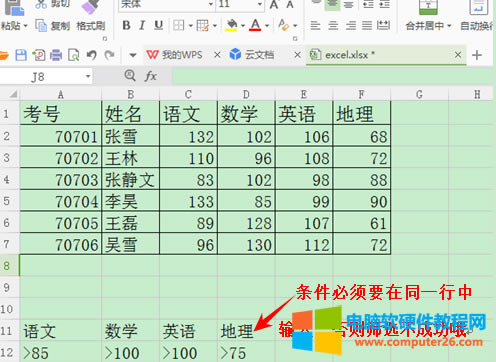Toggle underline formatting
Viewport: 496px width, 362px height.
159,25
